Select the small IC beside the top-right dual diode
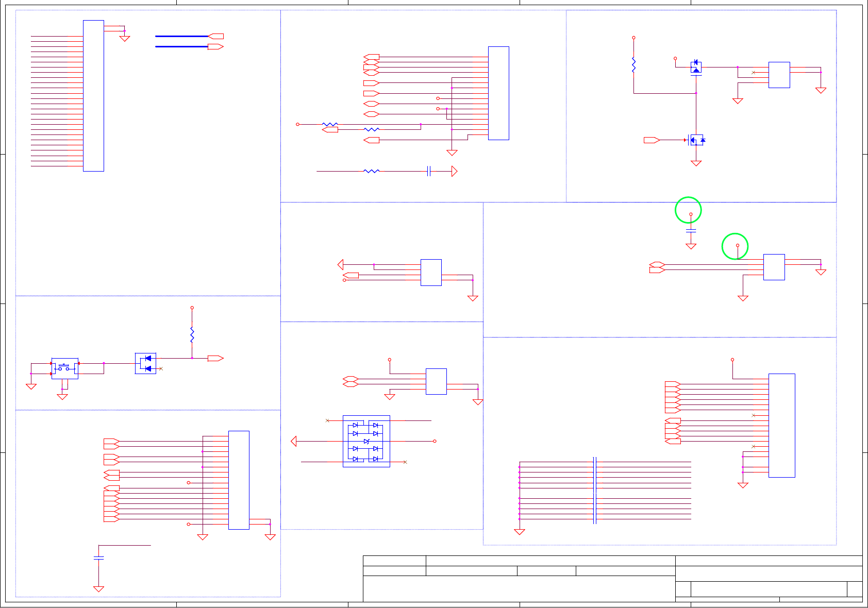 click(779, 75)
